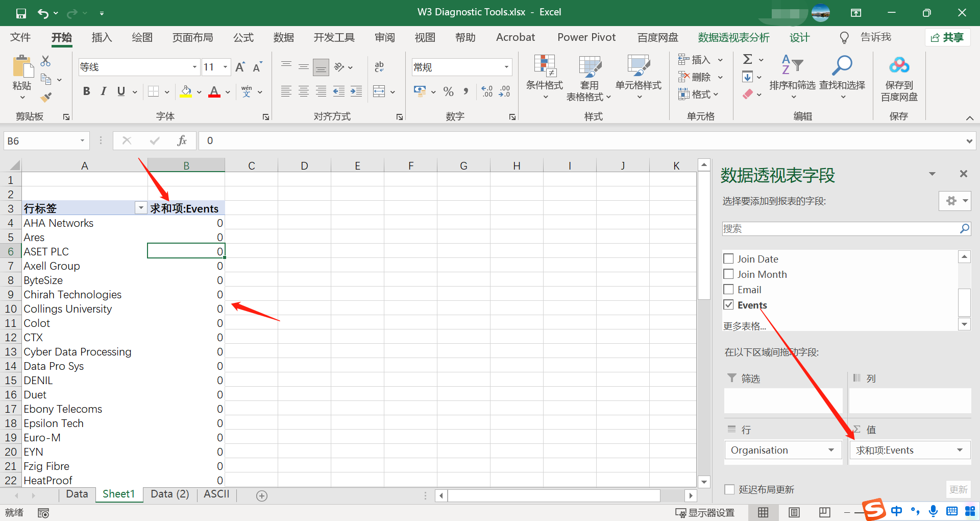This screenshot has height=521, width=980.
Task: Open Find and Select (查找和选择)
Action: 842,77
